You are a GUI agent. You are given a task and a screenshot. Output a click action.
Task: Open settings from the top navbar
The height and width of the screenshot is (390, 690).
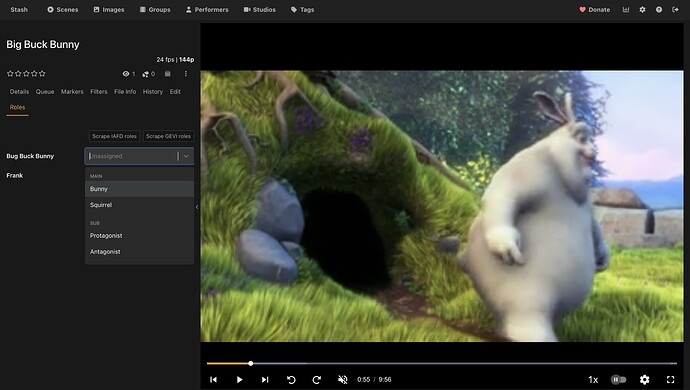pyautogui.click(x=642, y=10)
